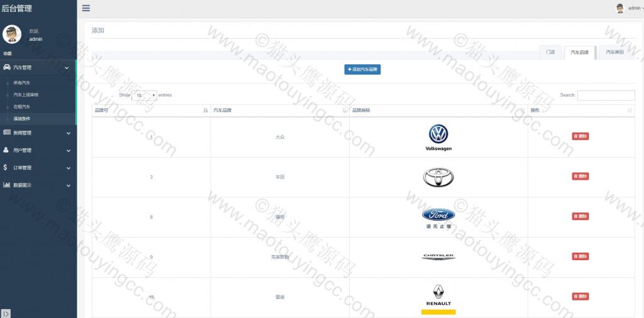Delete the 雷诺 brand row
The height and width of the screenshot is (318, 644).
580,296
